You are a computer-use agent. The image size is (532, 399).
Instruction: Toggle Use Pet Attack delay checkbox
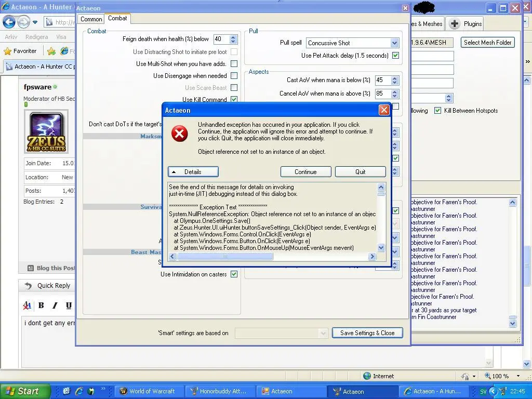(x=395, y=56)
